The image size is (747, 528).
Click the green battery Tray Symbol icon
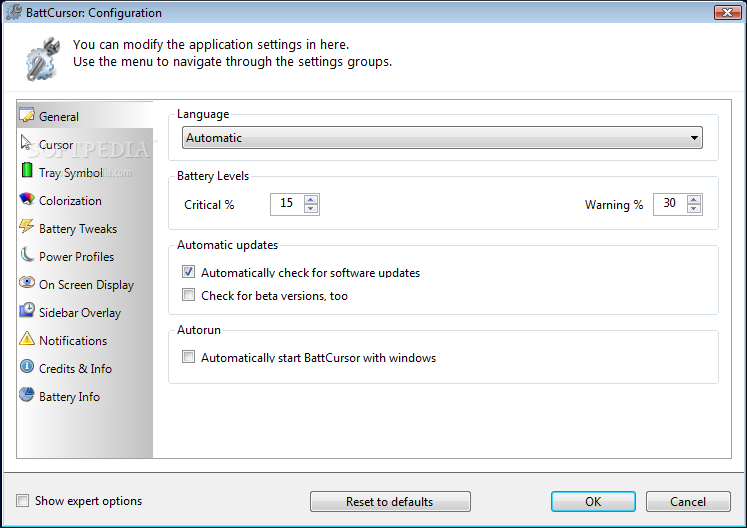27,170
